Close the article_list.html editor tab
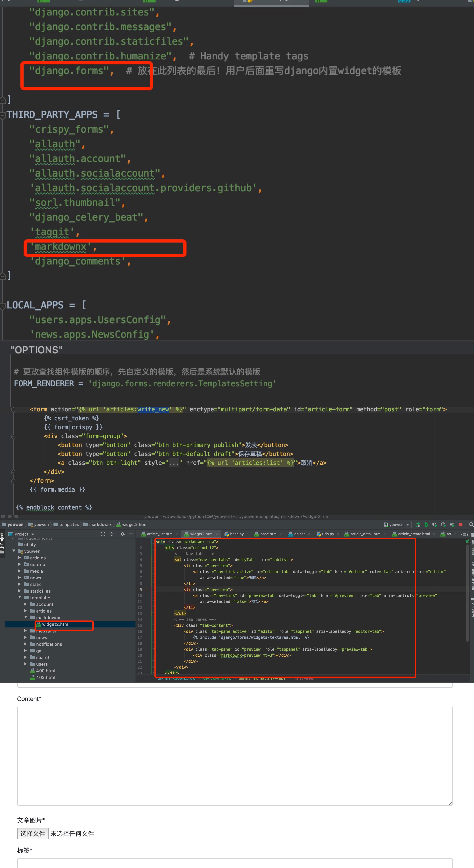This screenshot has width=474, height=868. 177,534
